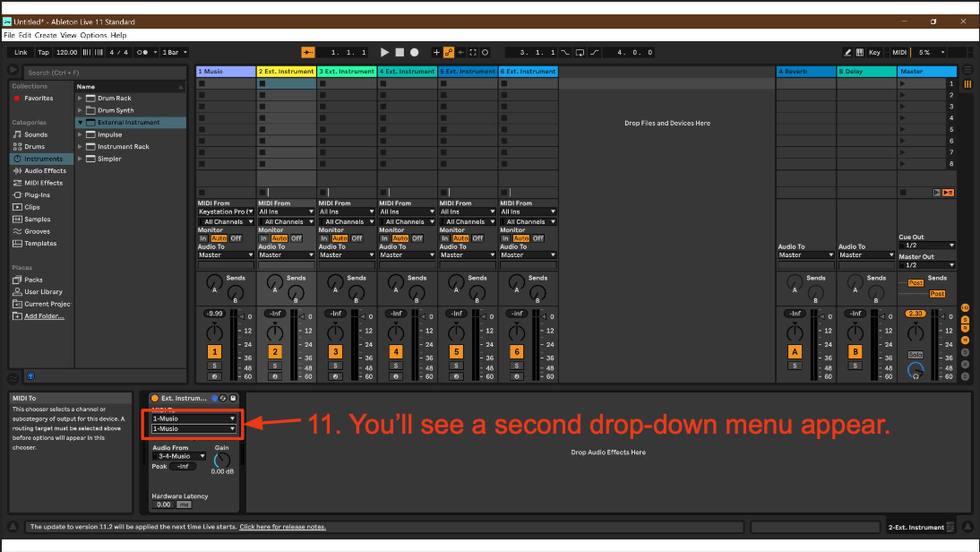The image size is (980, 552).
Task: Set track 1 Music monitor to In
Action: point(203,238)
